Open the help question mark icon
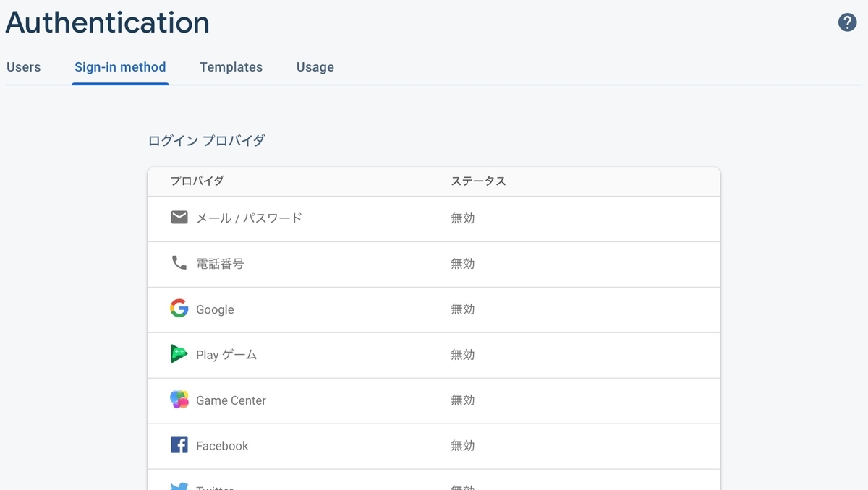This screenshot has width=868, height=490. tap(847, 22)
